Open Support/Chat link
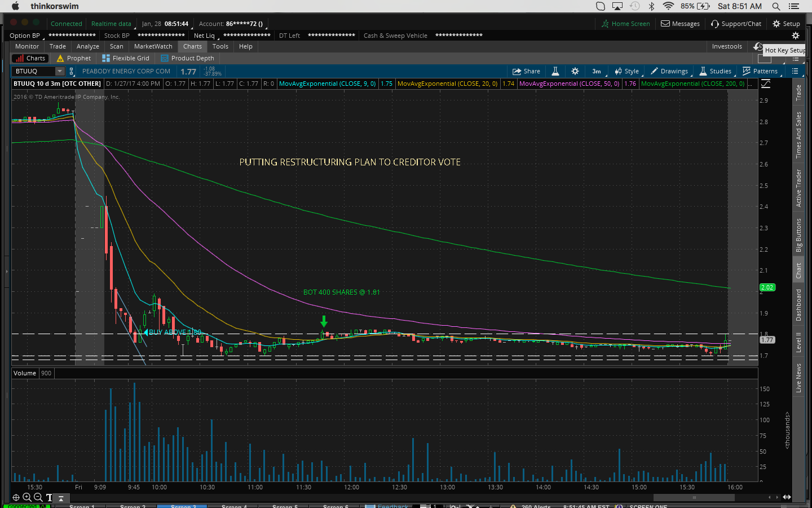This screenshot has width=812, height=508. [736, 24]
